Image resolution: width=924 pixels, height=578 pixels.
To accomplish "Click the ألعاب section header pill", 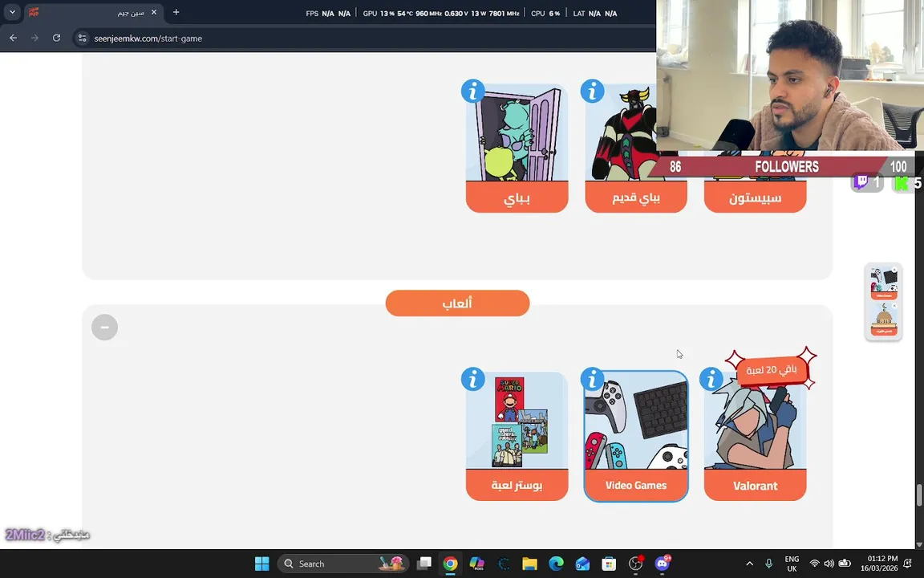I will coord(457,303).
